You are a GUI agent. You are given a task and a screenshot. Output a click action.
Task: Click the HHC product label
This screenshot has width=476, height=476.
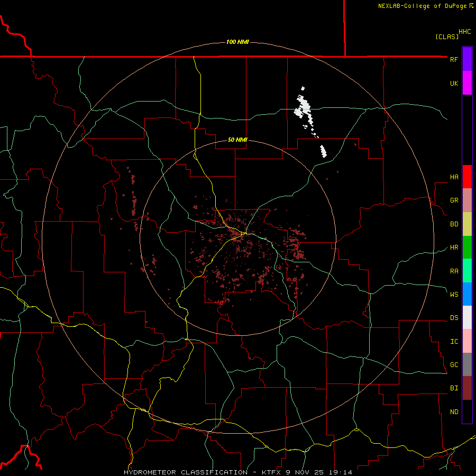465,32
